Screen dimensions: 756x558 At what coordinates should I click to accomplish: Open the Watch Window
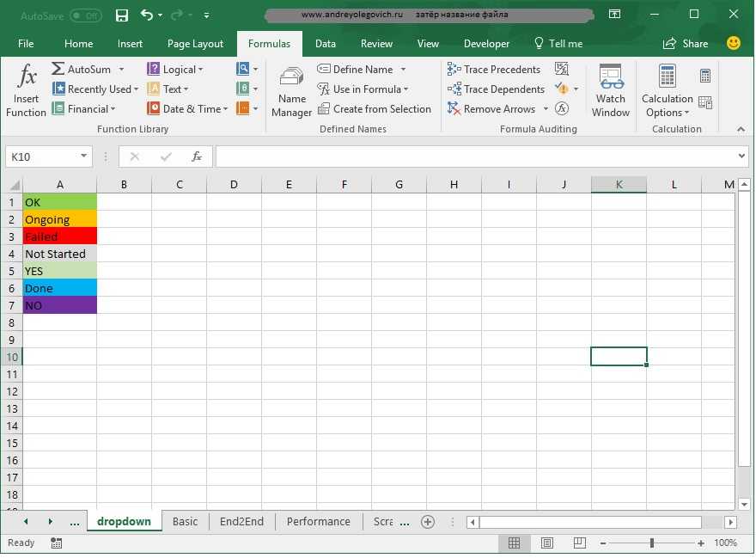[611, 91]
